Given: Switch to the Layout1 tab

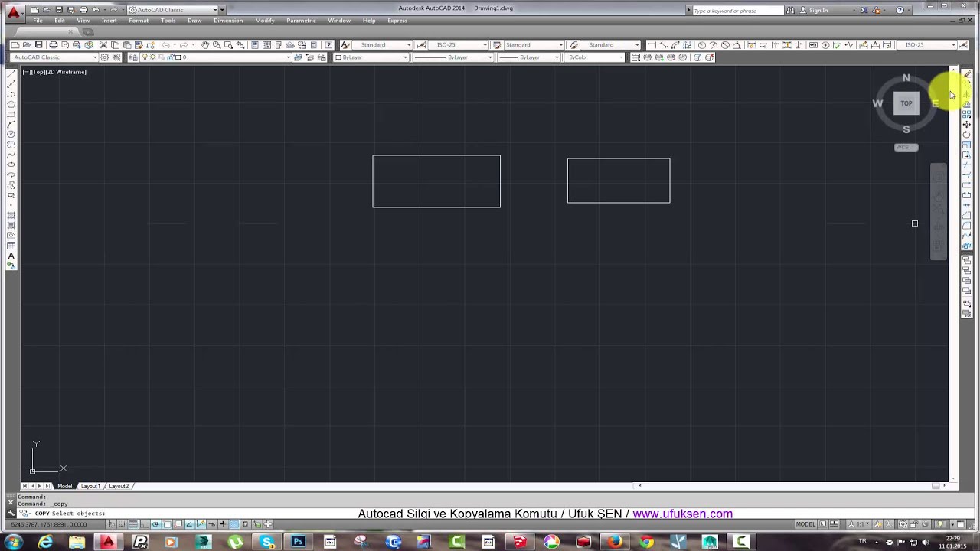Looking at the screenshot, I should coord(90,486).
